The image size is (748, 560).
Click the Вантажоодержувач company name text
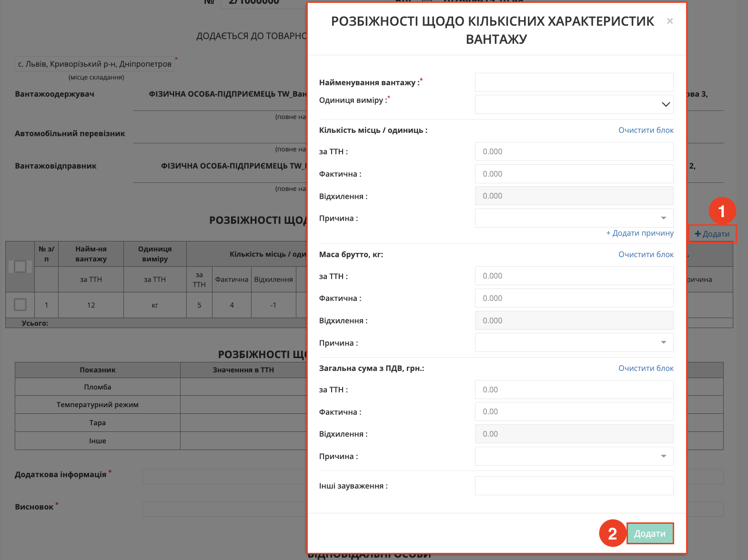228,94
